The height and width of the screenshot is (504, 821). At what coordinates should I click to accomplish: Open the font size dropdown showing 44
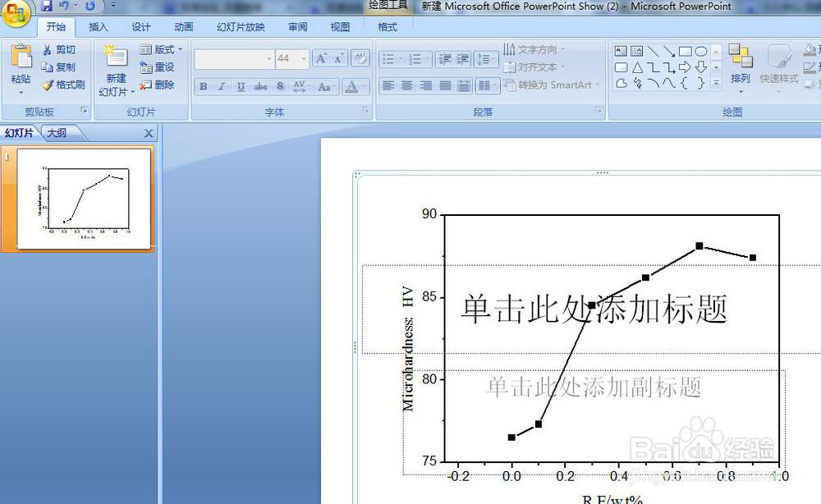coord(304,59)
